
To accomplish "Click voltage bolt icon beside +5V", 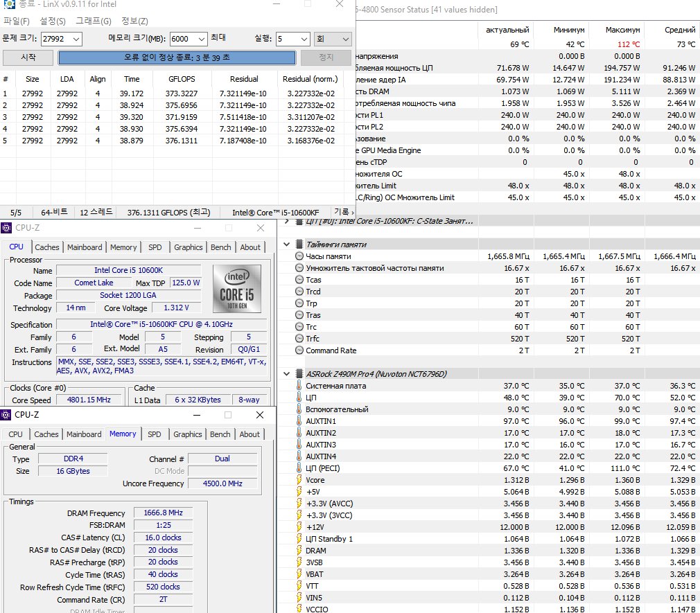I will (299, 492).
